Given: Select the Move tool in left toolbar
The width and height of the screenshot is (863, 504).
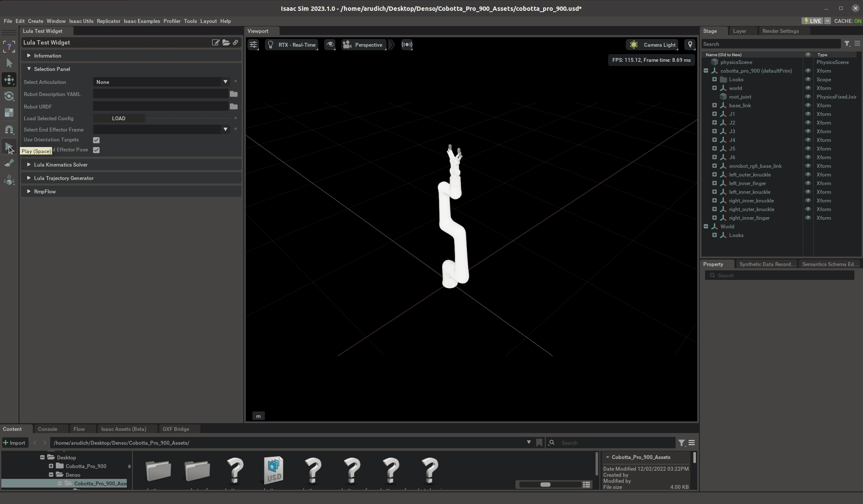Looking at the screenshot, I should click(9, 80).
